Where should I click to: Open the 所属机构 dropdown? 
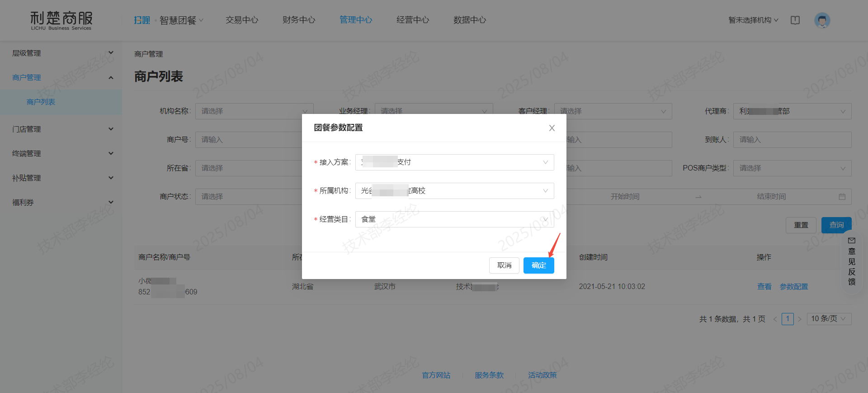coord(454,191)
